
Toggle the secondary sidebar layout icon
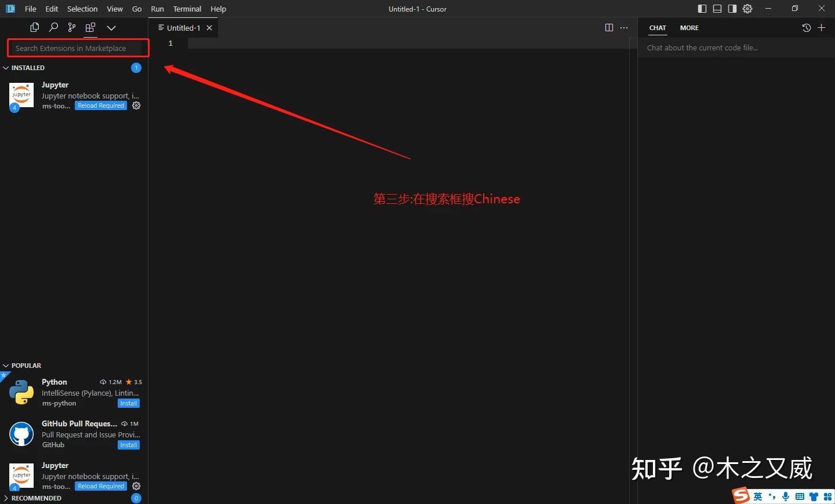(x=732, y=9)
